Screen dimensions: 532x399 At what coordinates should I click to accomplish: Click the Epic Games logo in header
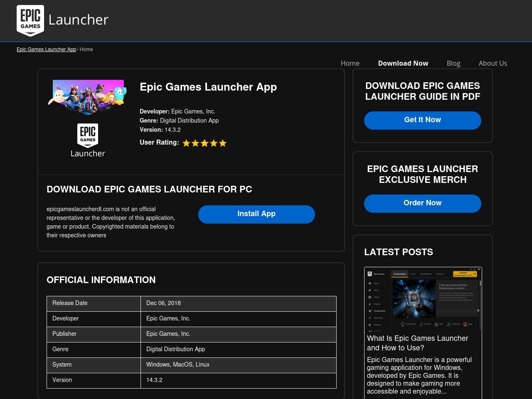point(30,21)
